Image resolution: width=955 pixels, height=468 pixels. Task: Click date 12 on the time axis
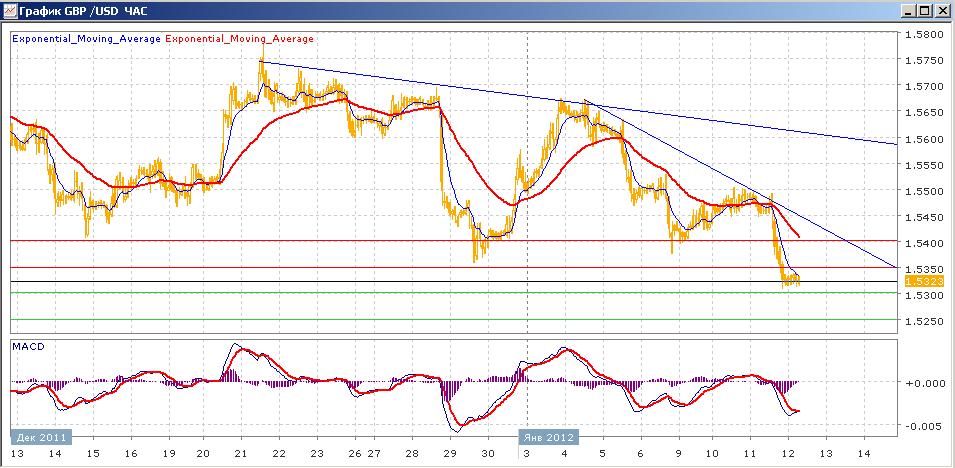pyautogui.click(x=788, y=454)
